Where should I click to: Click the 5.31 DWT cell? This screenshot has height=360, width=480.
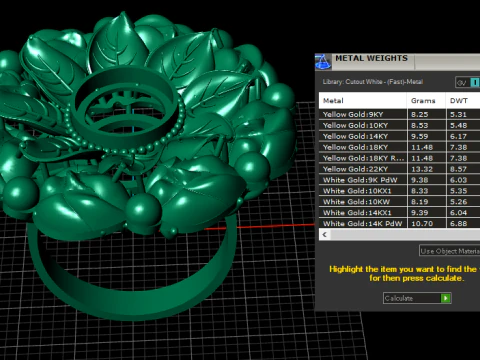tap(463, 114)
